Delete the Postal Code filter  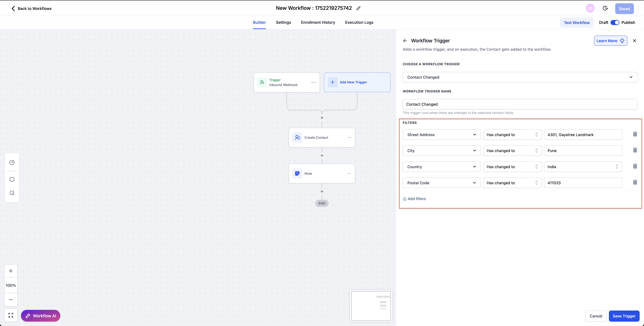point(635,182)
